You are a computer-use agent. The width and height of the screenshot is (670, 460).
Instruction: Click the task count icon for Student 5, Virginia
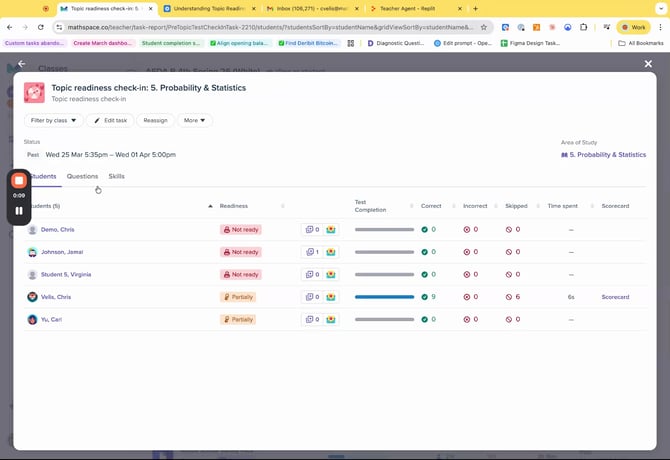tap(312, 275)
